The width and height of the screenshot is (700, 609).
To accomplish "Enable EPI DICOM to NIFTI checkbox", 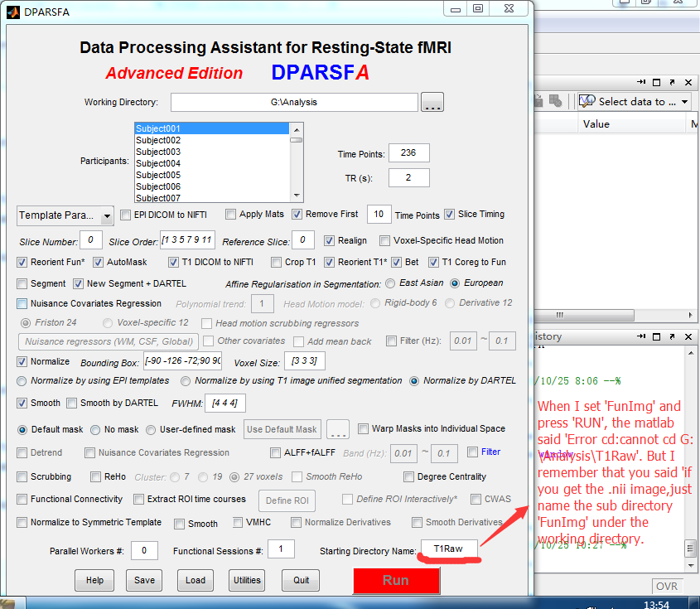I will pos(127,215).
